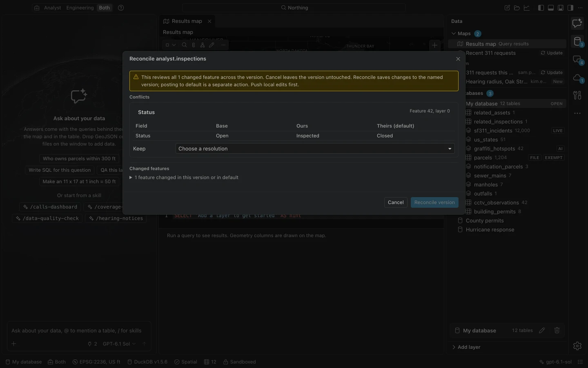Click the send arrow in chat
Viewport: 588px width, 368px height.
tap(144, 344)
